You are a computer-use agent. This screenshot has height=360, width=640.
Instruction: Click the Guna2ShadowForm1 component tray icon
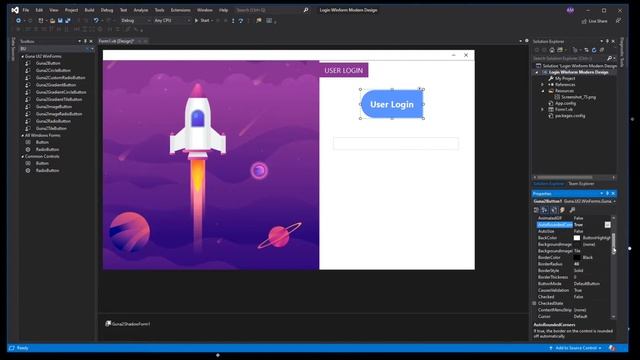[x=108, y=324]
